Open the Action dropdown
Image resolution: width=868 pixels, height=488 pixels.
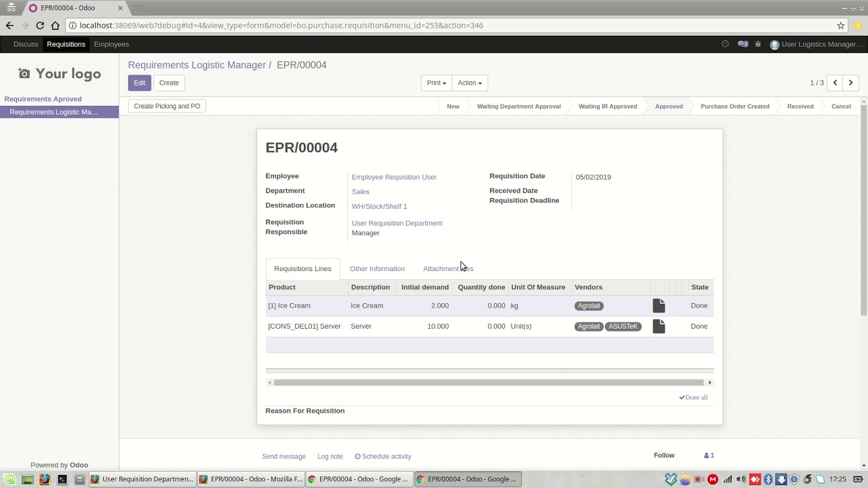click(469, 83)
